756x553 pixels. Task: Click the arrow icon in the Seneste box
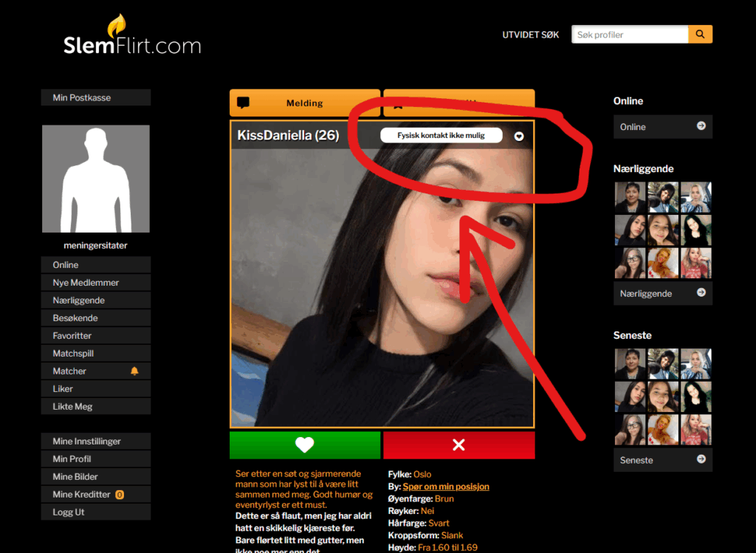pos(701,459)
